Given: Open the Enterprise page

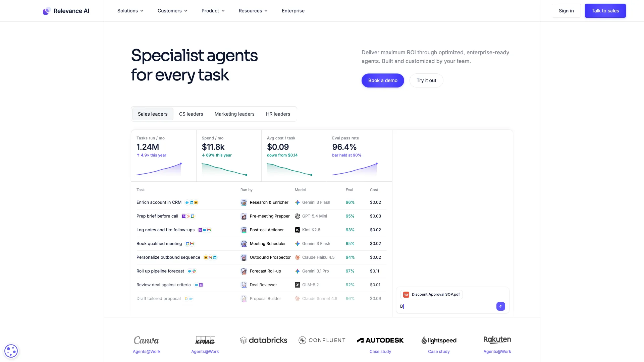Looking at the screenshot, I should tap(293, 11).
